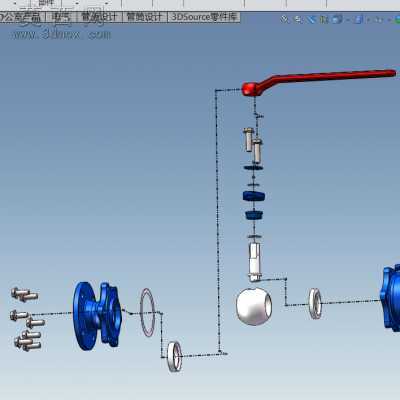Select the white valve ball
400x400 pixels.
tap(254, 307)
